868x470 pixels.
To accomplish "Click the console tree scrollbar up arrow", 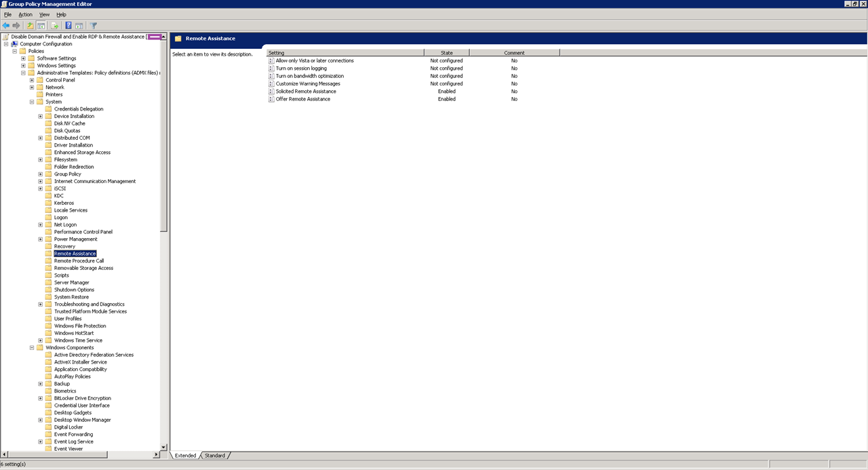I will pos(163,36).
